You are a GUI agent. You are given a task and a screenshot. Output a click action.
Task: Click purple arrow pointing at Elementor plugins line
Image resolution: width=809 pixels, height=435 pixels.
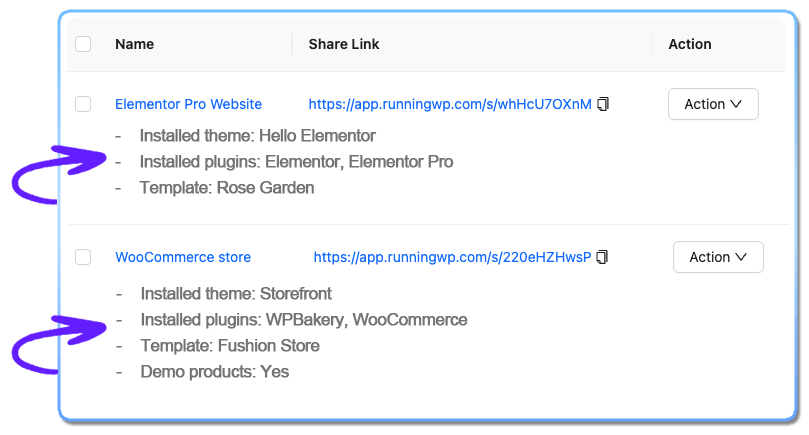(x=59, y=174)
